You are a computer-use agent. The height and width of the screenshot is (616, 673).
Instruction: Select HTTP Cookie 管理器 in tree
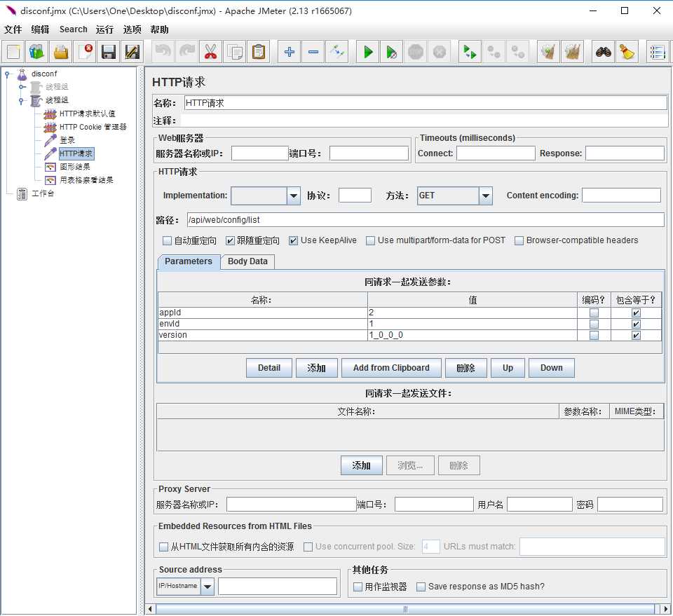tap(93, 128)
